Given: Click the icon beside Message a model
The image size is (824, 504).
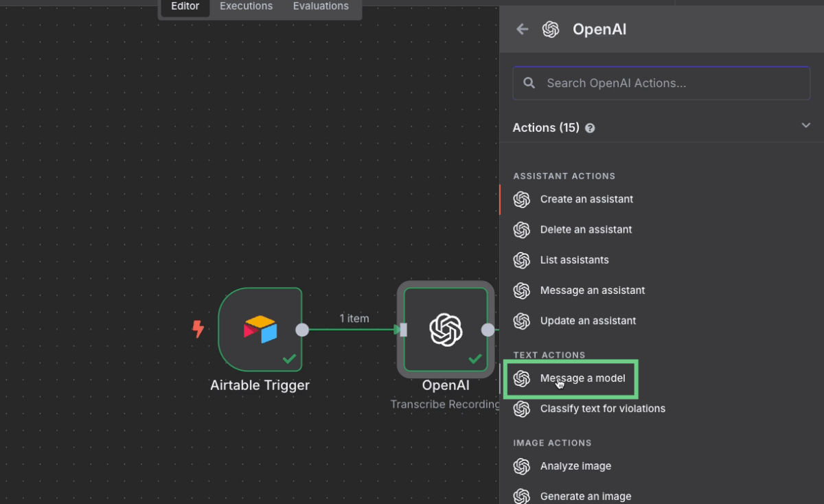Looking at the screenshot, I should pyautogui.click(x=522, y=378).
